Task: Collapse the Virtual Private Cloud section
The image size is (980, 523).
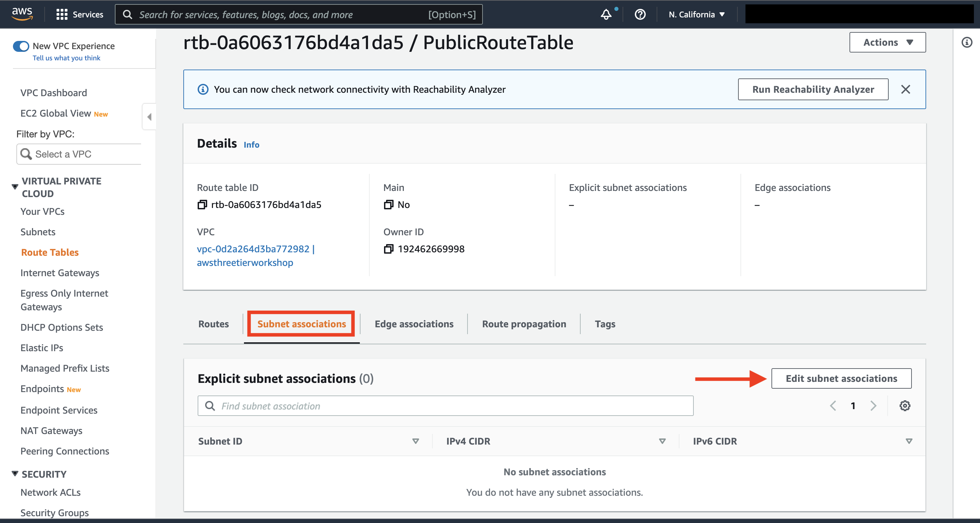Action: [x=15, y=187]
